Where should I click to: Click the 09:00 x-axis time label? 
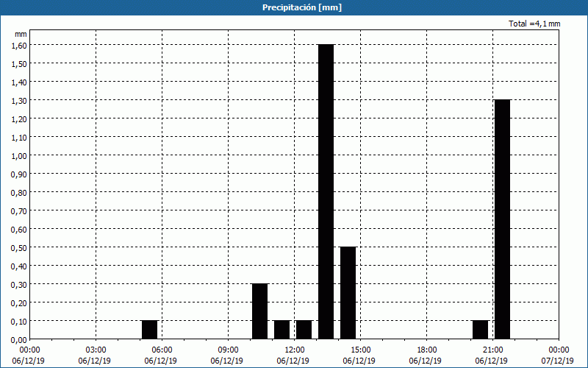229,350
